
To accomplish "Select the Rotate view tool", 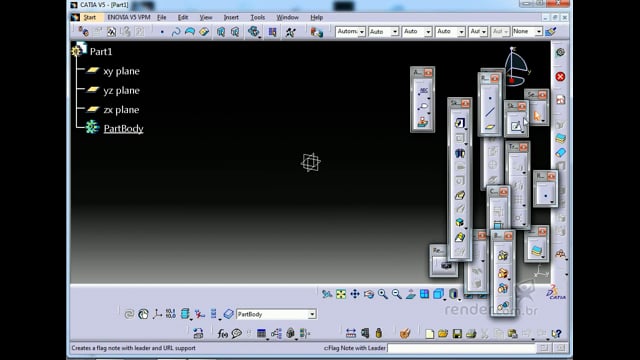I will pyautogui.click(x=369, y=294).
